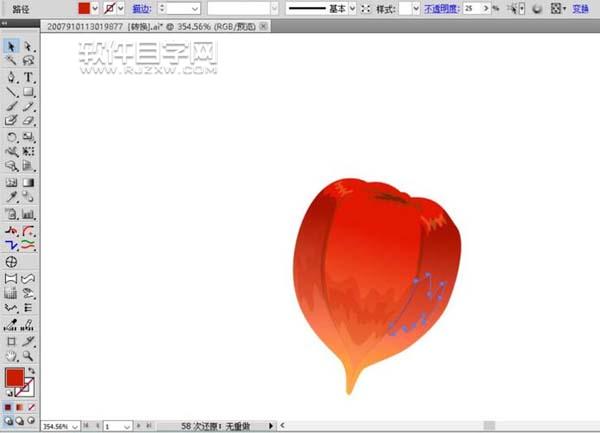Select the Rotate tool

click(11, 136)
